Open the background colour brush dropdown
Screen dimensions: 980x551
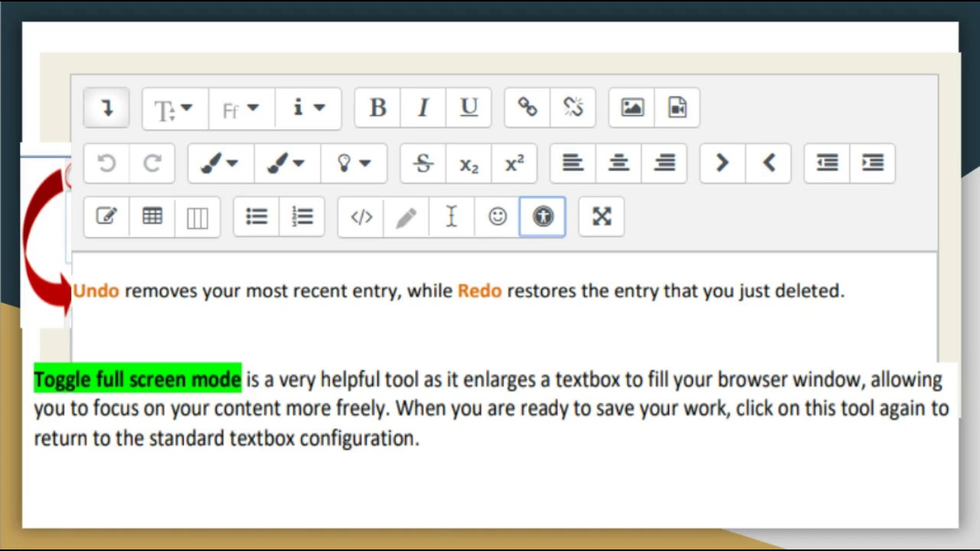pyautogui.click(x=287, y=163)
